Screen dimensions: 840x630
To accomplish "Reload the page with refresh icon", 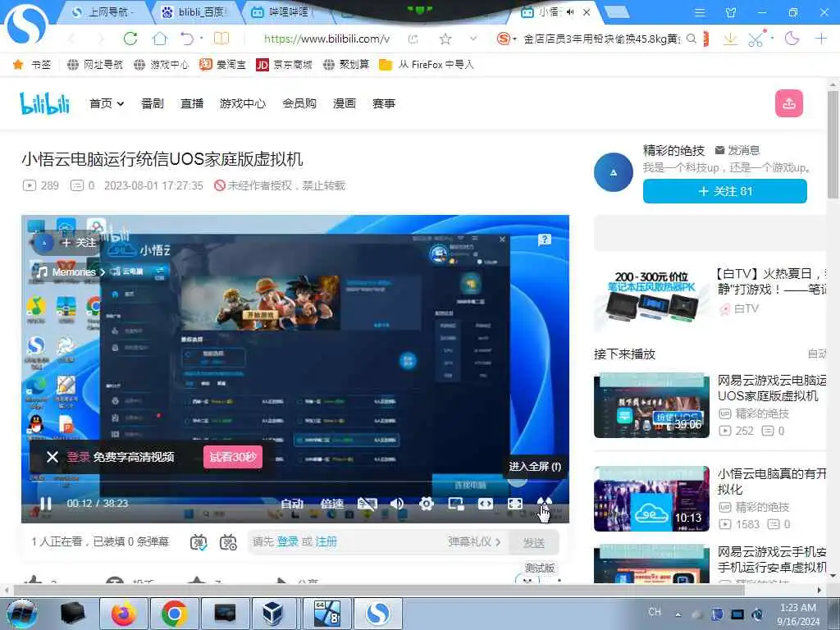I will pos(130,39).
